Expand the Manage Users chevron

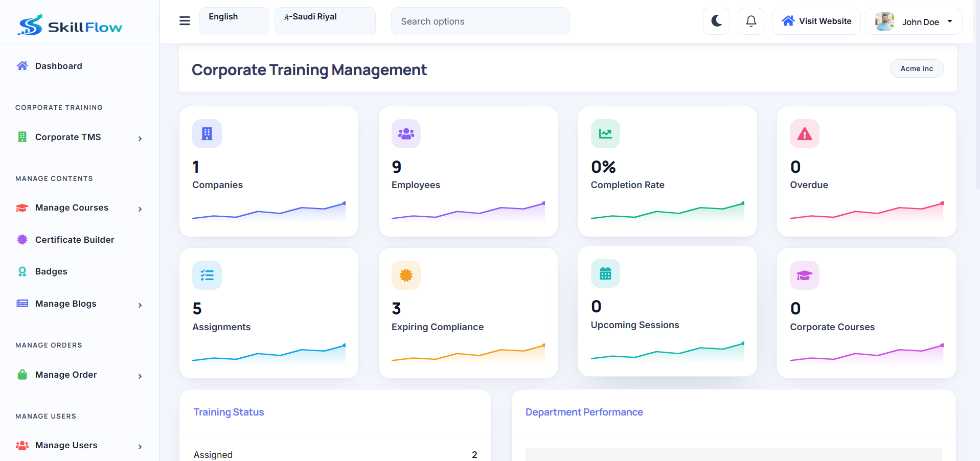pyautogui.click(x=140, y=447)
